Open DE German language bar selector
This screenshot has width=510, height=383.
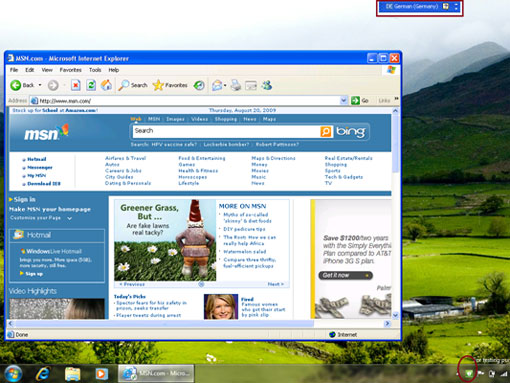[x=412, y=6]
